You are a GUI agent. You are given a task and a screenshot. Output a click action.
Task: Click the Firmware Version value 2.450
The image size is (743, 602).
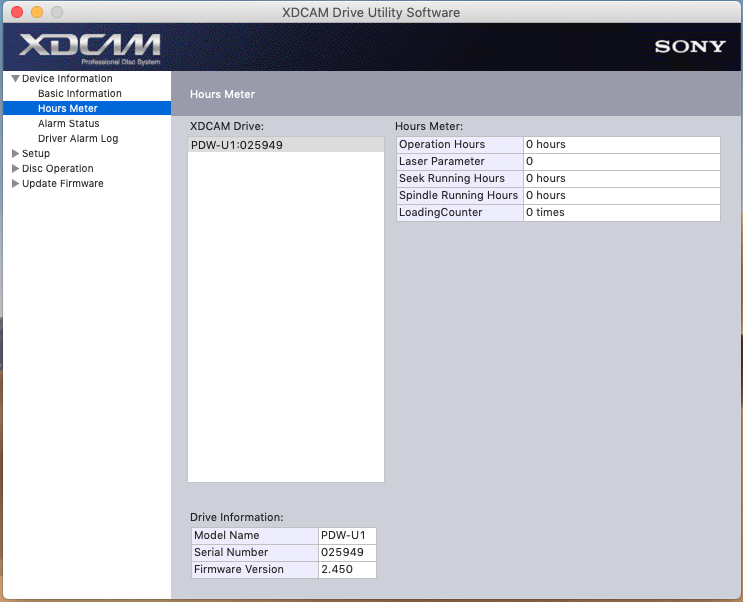click(x=347, y=570)
